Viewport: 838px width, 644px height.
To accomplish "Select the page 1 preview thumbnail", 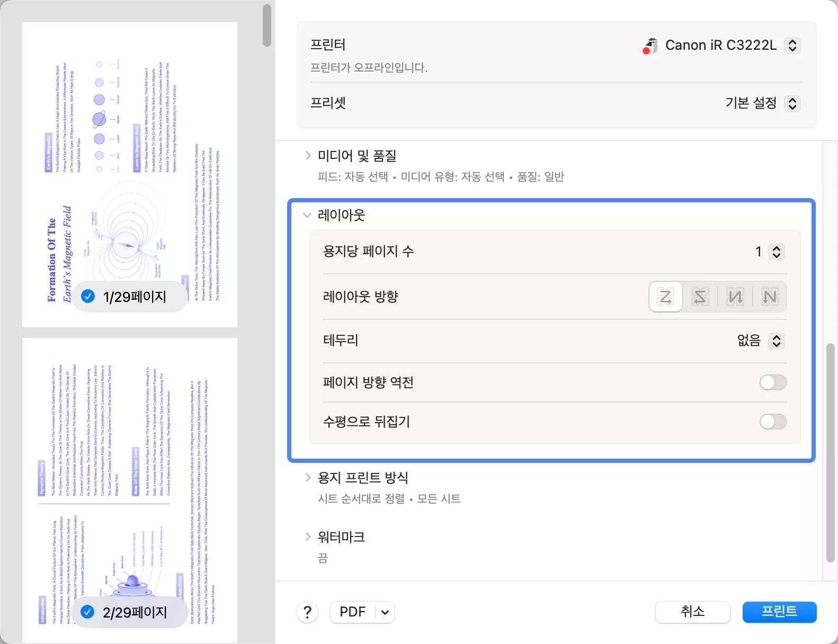I will click(130, 175).
